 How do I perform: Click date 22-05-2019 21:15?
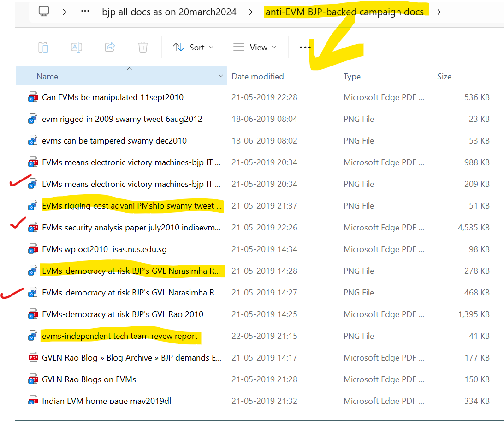(264, 336)
